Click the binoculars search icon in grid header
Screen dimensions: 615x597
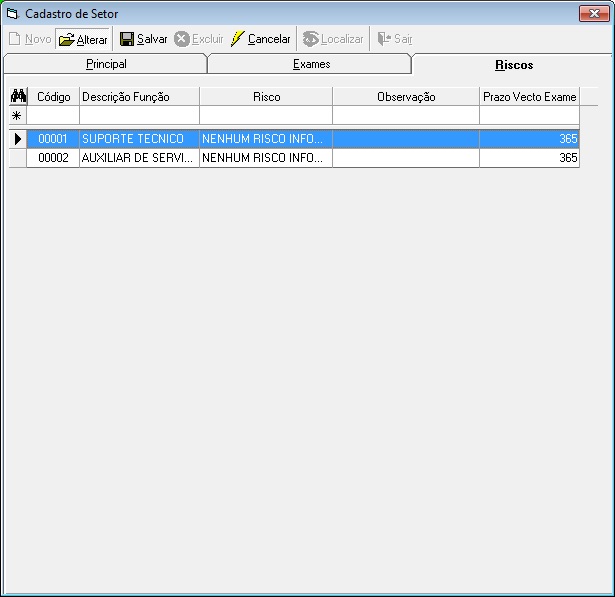click(18, 96)
